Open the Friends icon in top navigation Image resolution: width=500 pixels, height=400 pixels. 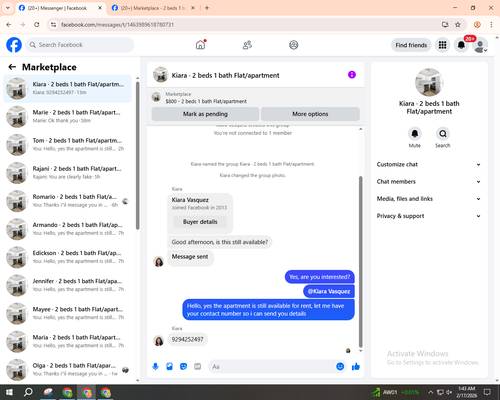coord(247,45)
